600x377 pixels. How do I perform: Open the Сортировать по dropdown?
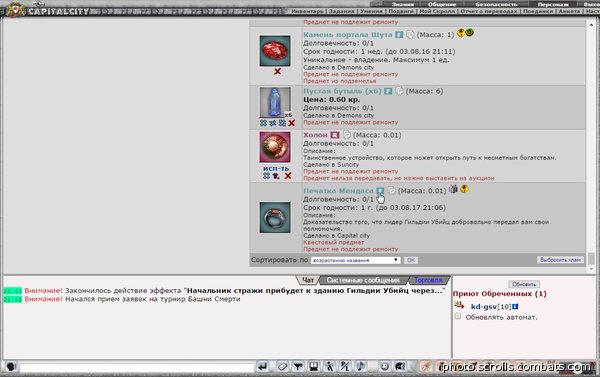[355, 260]
